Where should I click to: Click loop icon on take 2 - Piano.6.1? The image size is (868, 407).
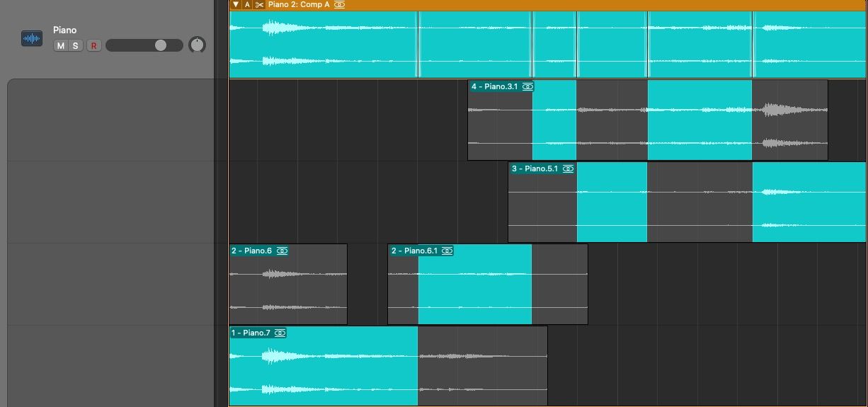[x=447, y=251]
